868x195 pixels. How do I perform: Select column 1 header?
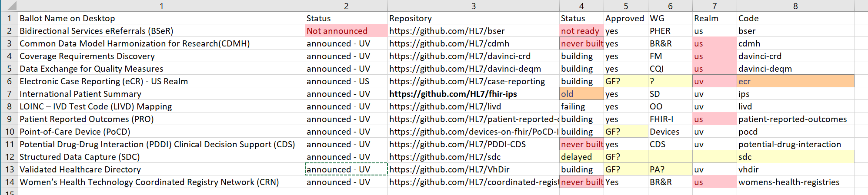tap(161, 6)
